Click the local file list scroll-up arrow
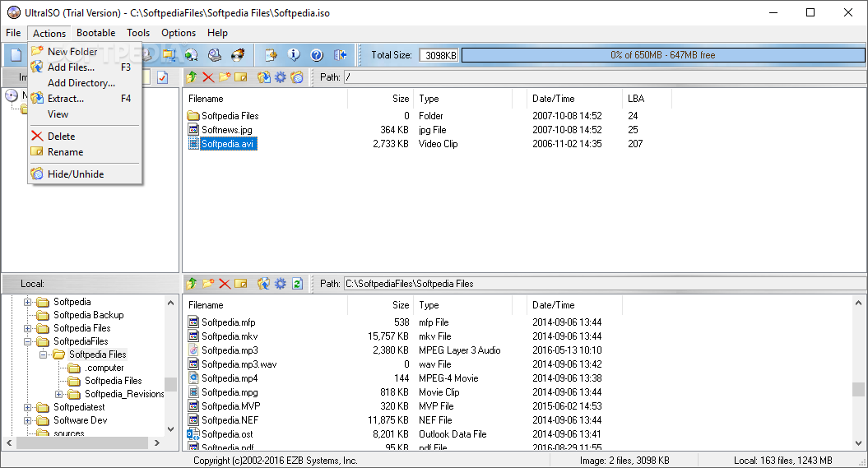Image resolution: width=868 pixels, height=468 pixels. (x=858, y=303)
